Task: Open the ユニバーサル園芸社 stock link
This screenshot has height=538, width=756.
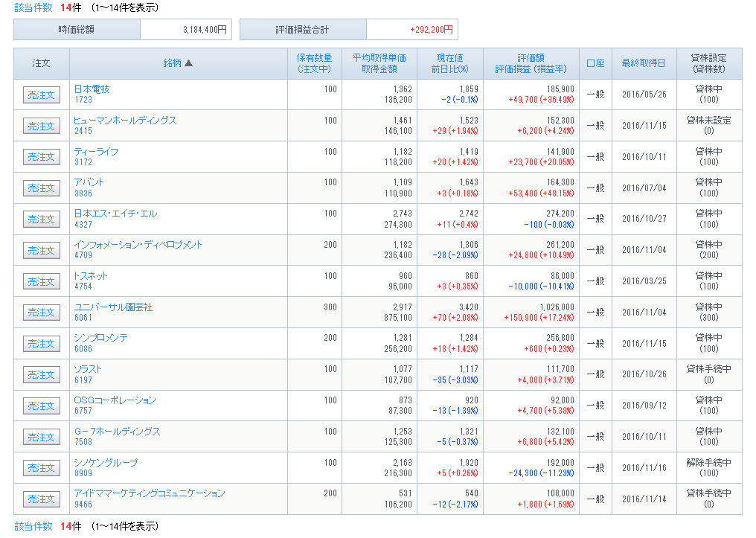Action: pos(113,307)
